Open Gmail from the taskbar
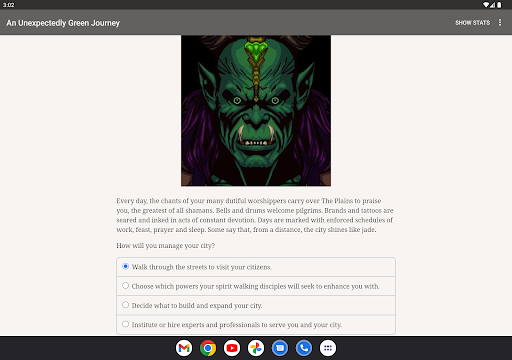The width and height of the screenshot is (512, 360). pos(184,348)
